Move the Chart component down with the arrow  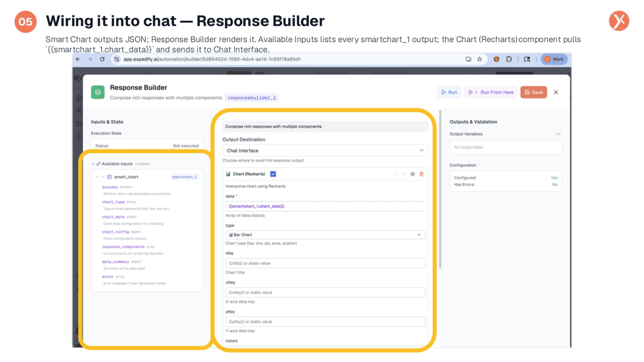(x=404, y=174)
